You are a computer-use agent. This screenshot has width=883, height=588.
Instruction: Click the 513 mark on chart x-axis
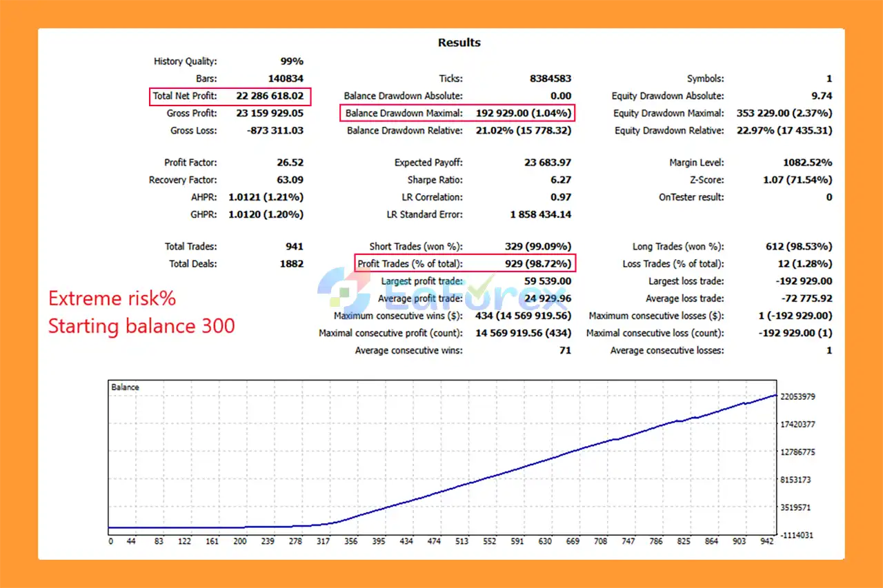(x=462, y=542)
